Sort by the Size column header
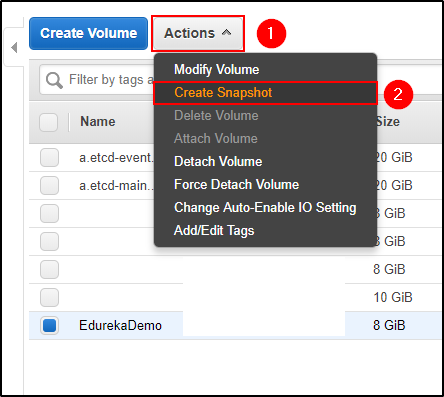Viewport: 444px width, 397px height. pyautogui.click(x=388, y=121)
